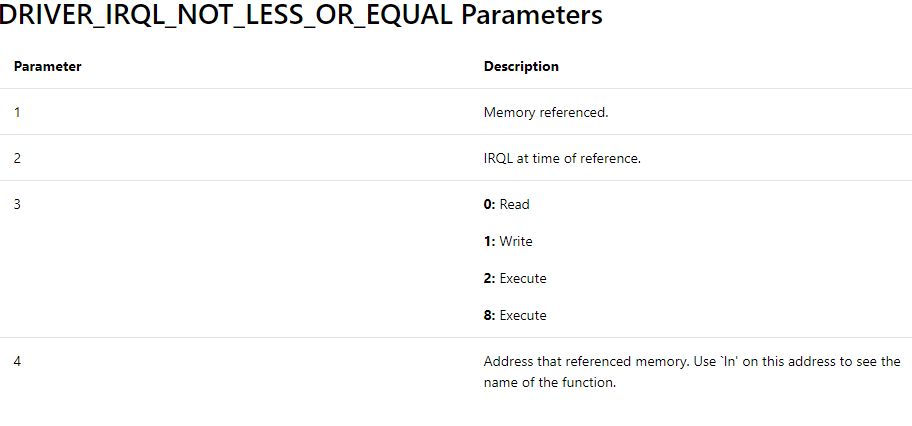Click the '2: Execute' value
This screenshot has width=912, height=426.
pos(515,278)
